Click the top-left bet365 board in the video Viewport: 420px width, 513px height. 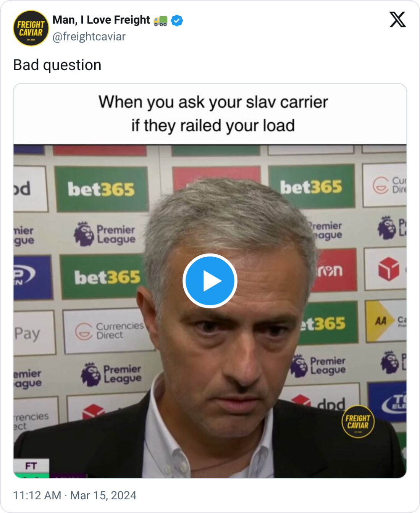[x=101, y=189]
